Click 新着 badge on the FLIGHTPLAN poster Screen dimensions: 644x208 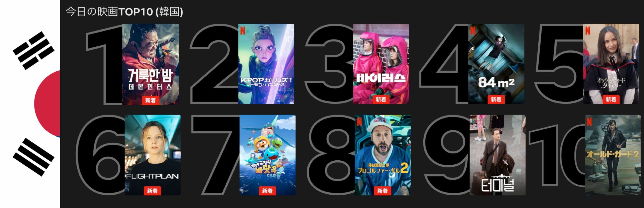(x=152, y=191)
